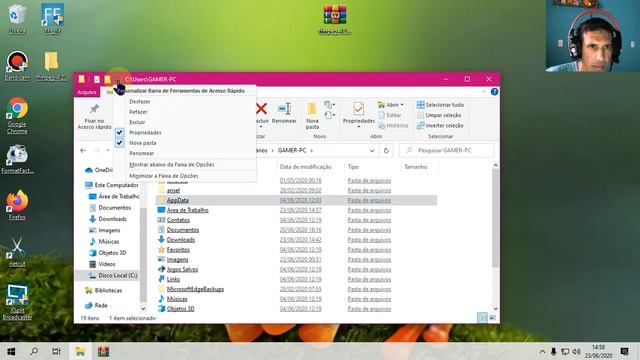The height and width of the screenshot is (360, 640).
Task: Select Downloads in the file list
Action: tap(180, 240)
